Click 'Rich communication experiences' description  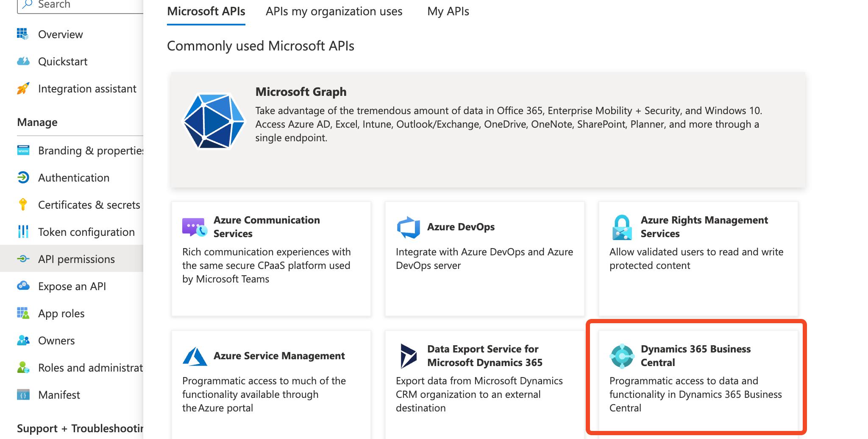point(267,266)
